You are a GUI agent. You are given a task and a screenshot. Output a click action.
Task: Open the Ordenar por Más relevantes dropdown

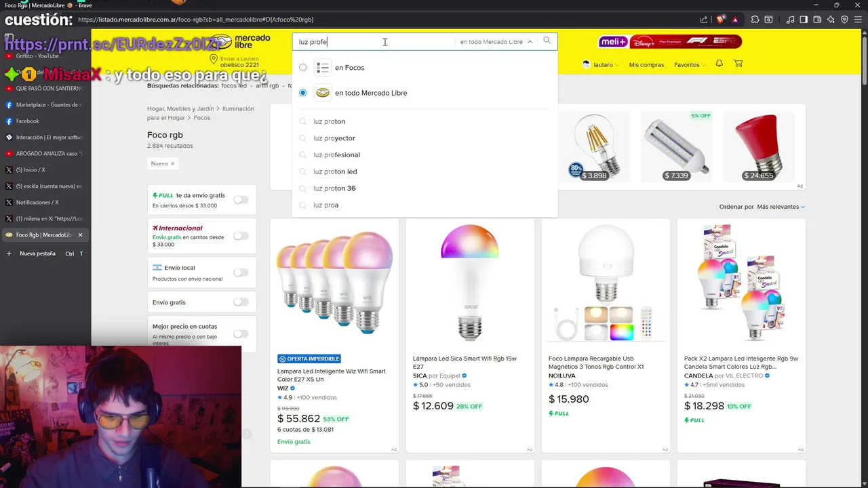click(x=781, y=207)
